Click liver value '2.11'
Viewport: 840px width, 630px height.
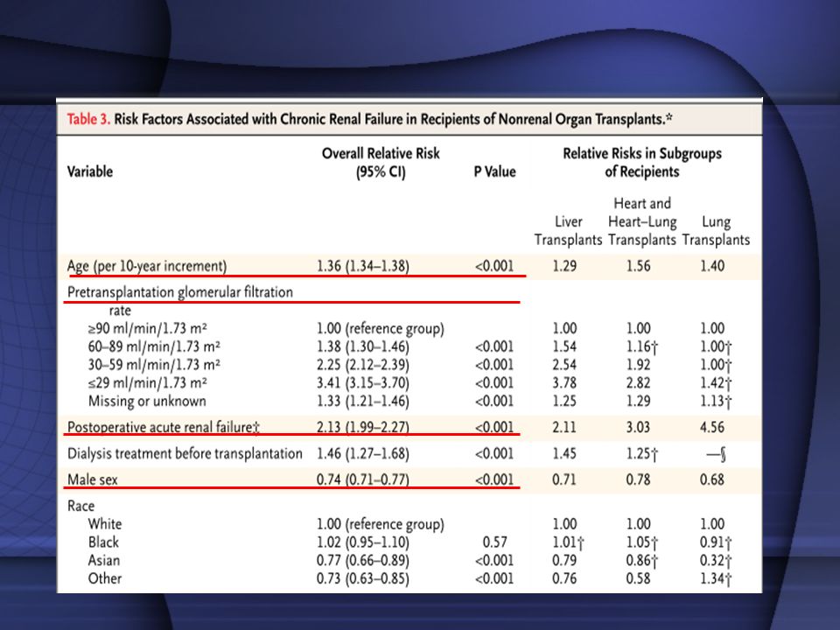click(x=564, y=428)
